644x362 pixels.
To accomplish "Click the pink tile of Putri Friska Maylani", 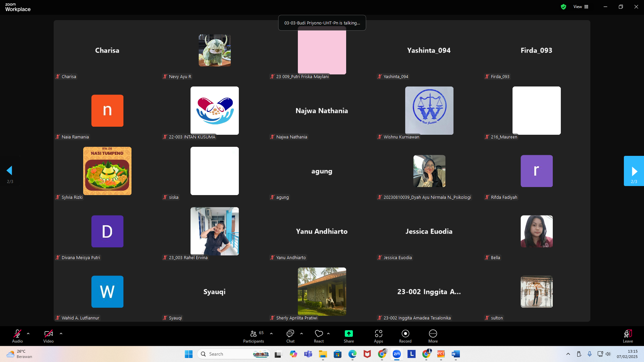I will point(322,50).
